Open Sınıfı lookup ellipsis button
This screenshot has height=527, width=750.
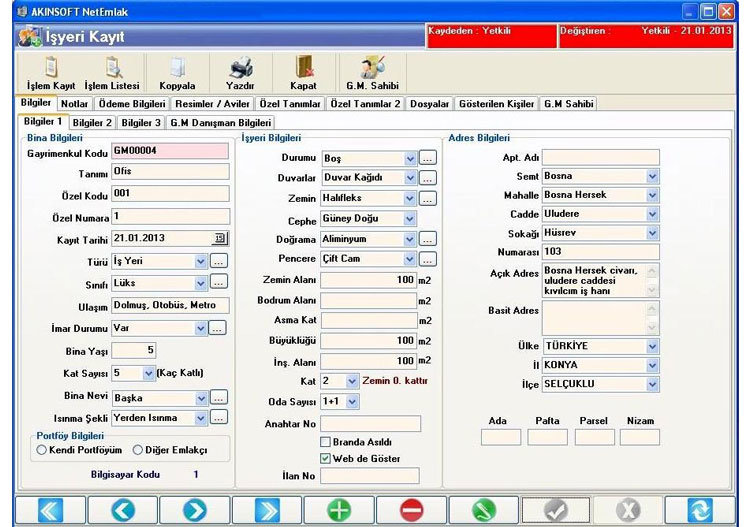coord(218,283)
